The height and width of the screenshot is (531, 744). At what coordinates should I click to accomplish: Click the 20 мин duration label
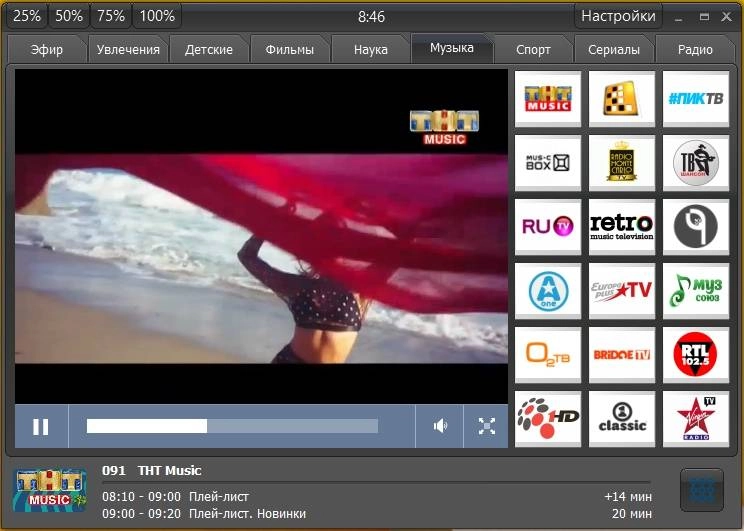[x=632, y=513]
